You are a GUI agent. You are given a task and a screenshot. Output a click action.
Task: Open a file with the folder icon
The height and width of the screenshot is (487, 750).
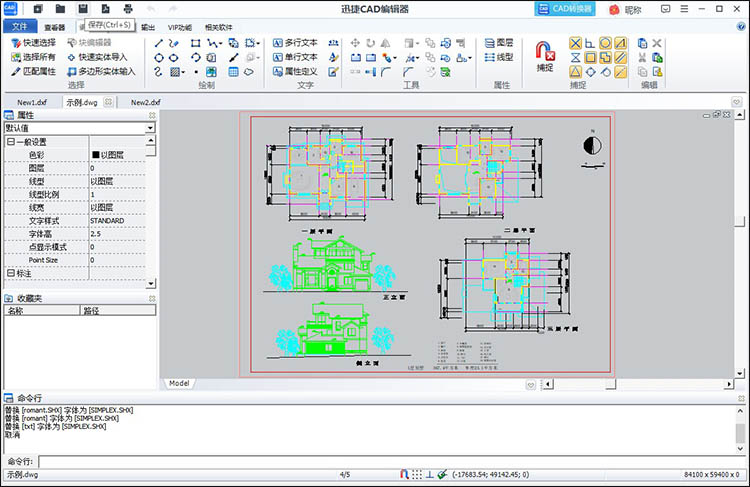[60, 9]
